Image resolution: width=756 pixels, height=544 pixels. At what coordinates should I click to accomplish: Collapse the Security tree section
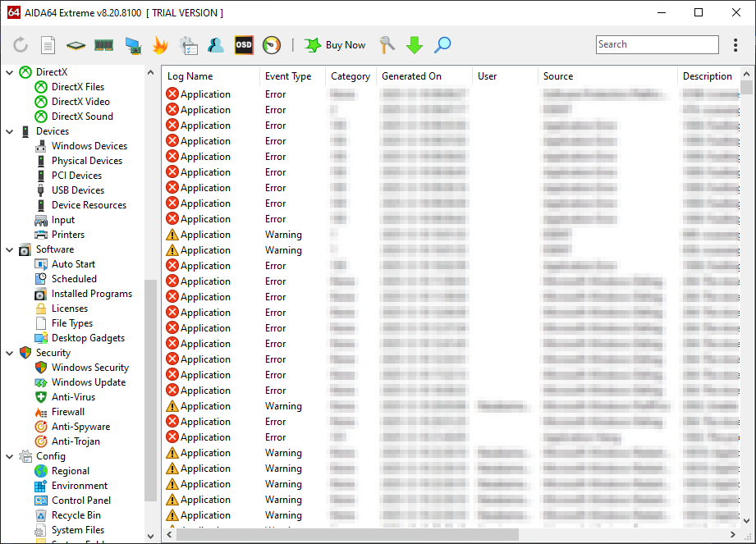9,353
